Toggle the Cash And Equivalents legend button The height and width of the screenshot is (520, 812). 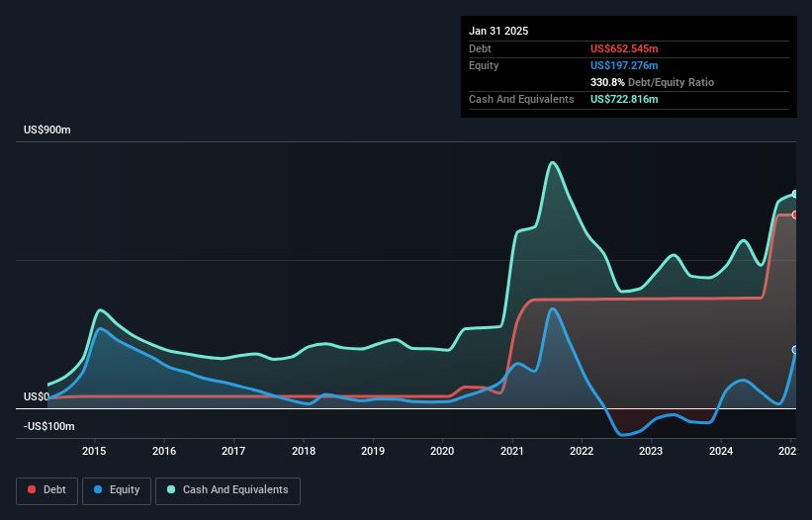pyautogui.click(x=227, y=490)
